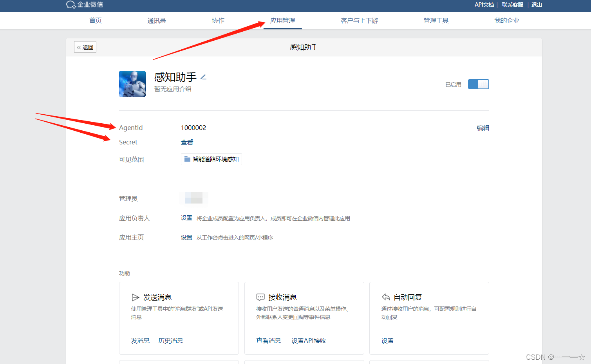Select the 应用管理 tab
The width and height of the screenshot is (591, 364).
[x=283, y=21]
